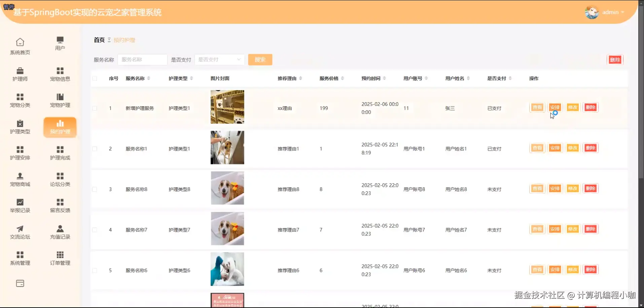Open 护理安排 in the sidebar
This screenshot has width=644, height=308.
[20, 153]
